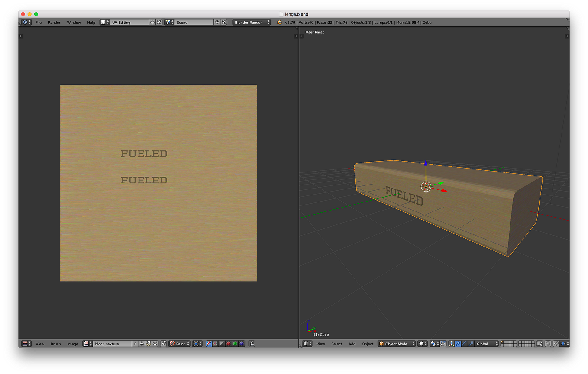Viewport: 588px width, 374px height.
Task: Open the Image menu in the UV editor
Action: (x=73, y=344)
